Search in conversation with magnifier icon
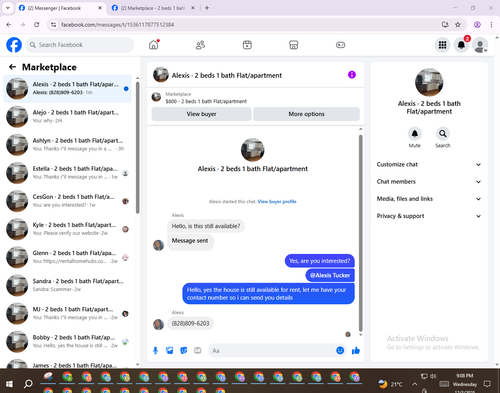Screen dimensions: 500x393 443,134
